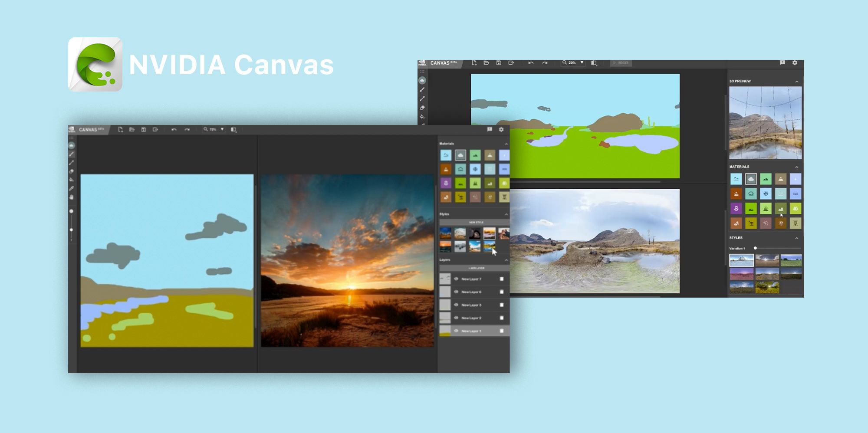The image size is (868, 433).
Task: Select the eraser tool in the back Canvas window
Action: (x=422, y=108)
